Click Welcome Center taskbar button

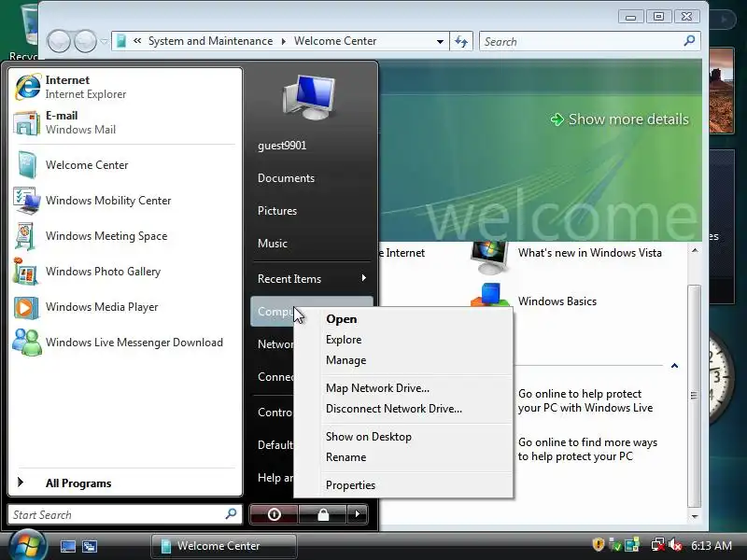(224, 546)
